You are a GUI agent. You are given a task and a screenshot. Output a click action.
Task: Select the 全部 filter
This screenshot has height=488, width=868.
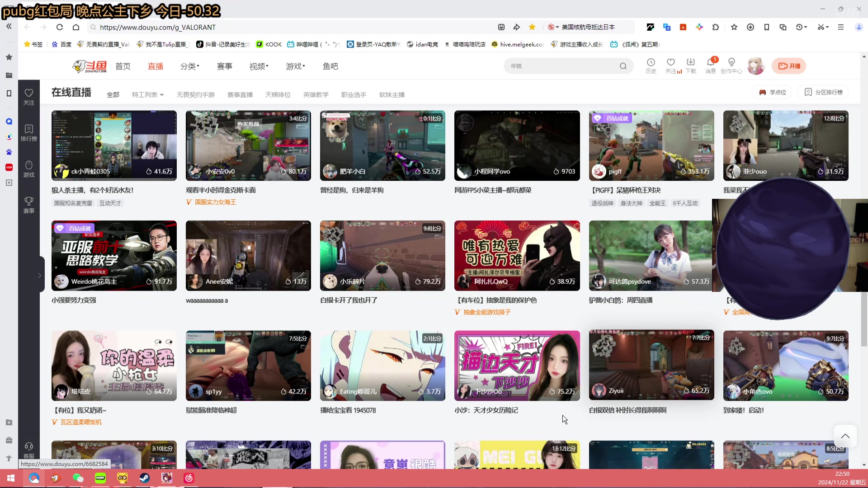(x=113, y=95)
